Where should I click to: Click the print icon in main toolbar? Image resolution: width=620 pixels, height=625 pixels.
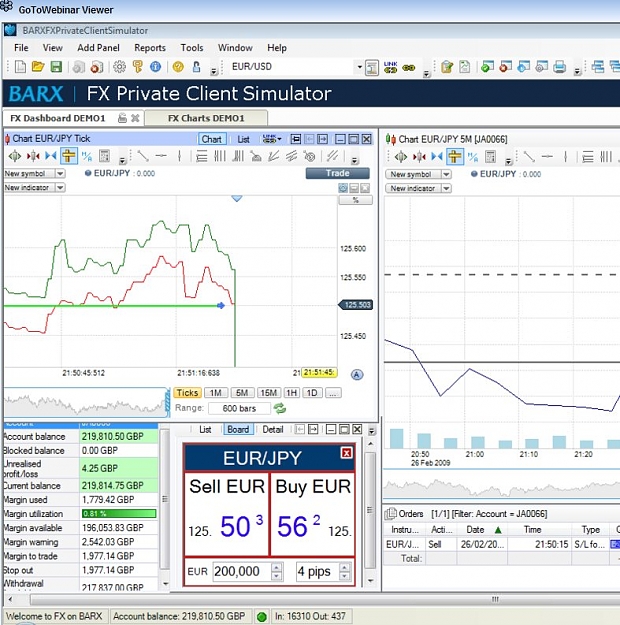pos(560,67)
